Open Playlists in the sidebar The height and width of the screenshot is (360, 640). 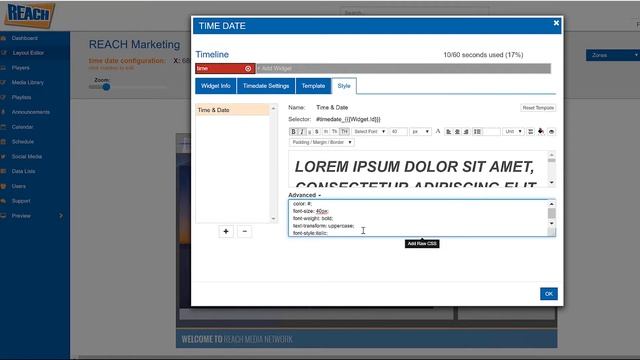click(21, 98)
